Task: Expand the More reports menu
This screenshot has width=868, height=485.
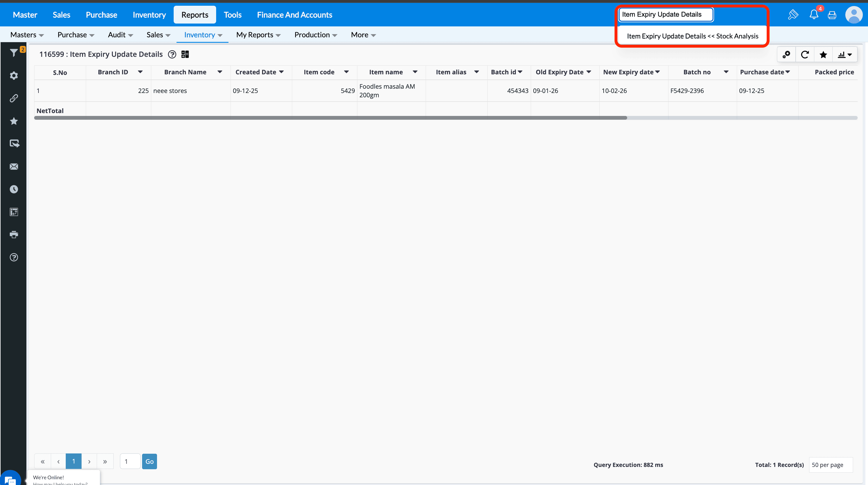Action: [x=363, y=35]
